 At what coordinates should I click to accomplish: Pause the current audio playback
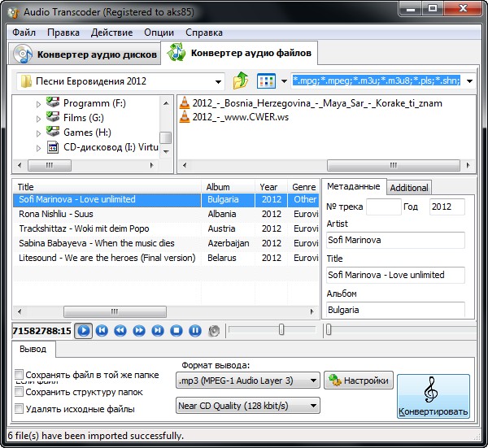pyautogui.click(x=195, y=330)
